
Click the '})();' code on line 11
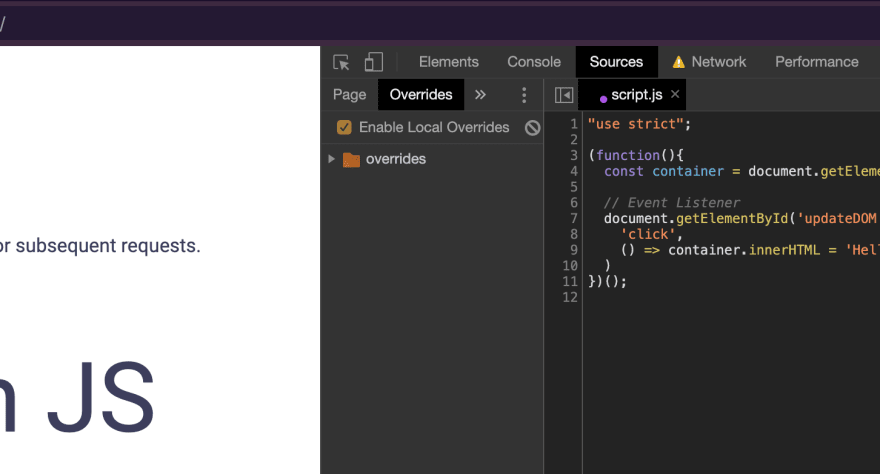coord(607,281)
